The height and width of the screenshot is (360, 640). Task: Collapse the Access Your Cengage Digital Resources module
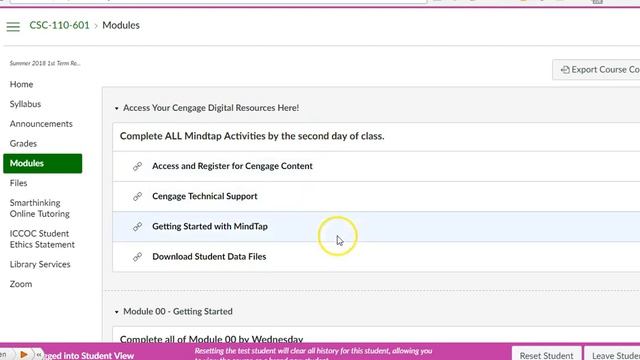click(117, 108)
